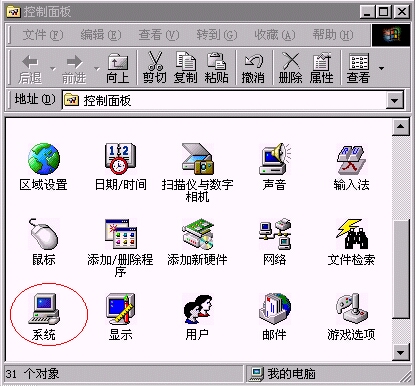Click the vertical scrollbar thumb
This screenshot has width=415, height=386.
[401, 269]
